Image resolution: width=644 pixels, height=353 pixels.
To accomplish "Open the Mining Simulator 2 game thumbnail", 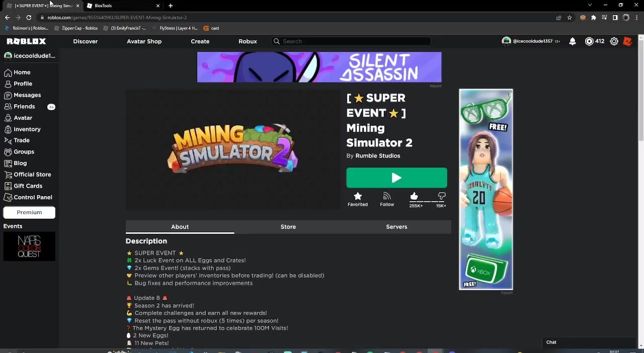I will tap(233, 149).
